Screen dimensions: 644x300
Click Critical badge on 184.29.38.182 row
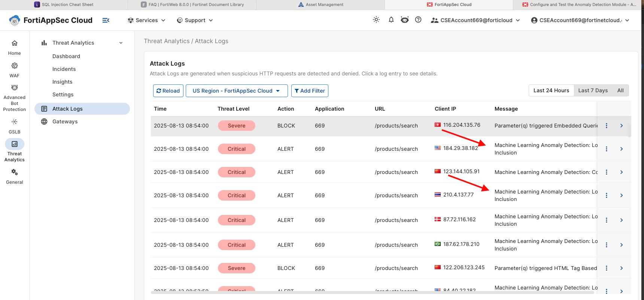tap(237, 149)
